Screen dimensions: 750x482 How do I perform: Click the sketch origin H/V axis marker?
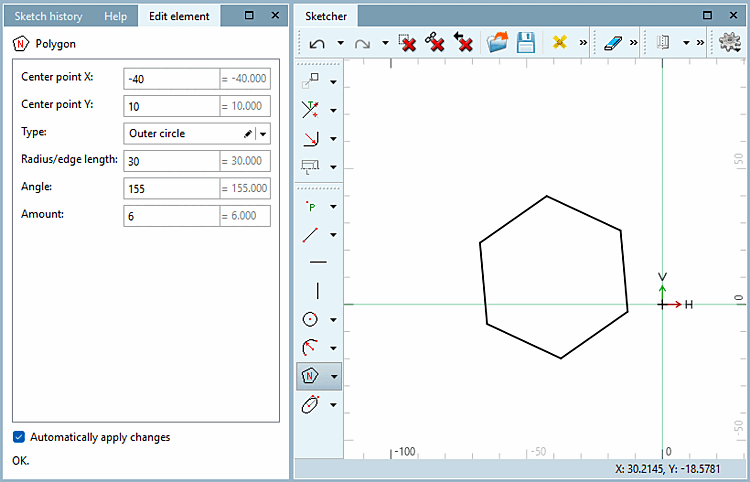tap(662, 304)
